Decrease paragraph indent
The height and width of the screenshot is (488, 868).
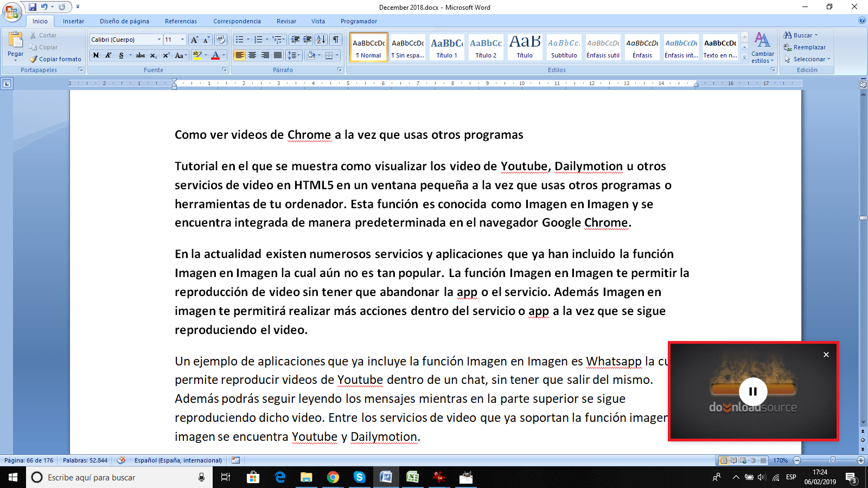[x=295, y=40]
